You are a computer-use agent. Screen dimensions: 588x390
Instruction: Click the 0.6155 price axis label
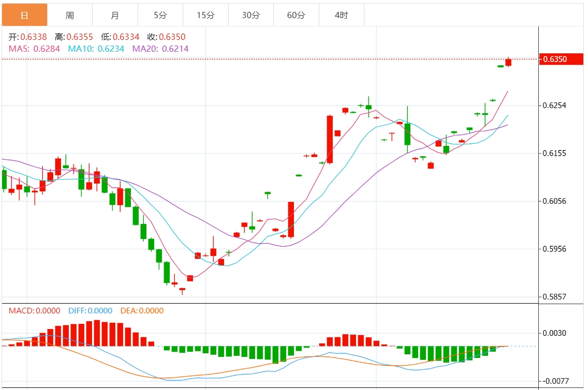pos(554,153)
